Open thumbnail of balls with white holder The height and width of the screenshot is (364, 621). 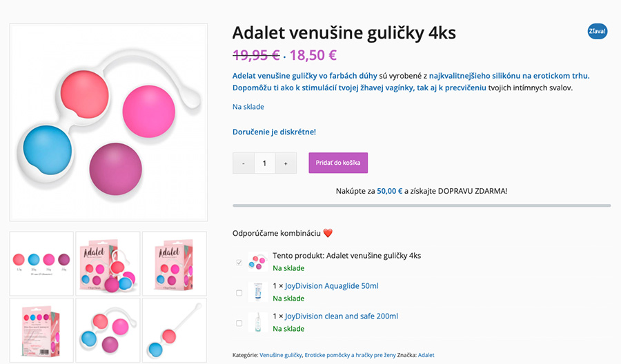(x=108, y=330)
